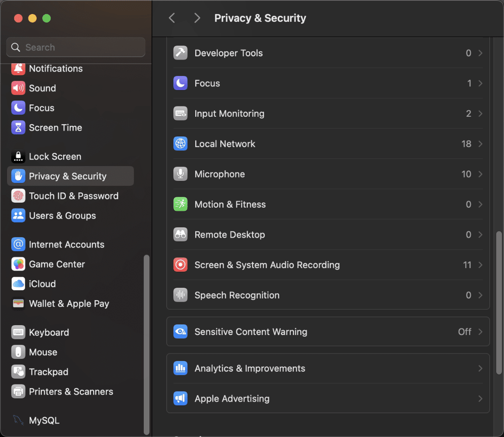Viewport: 504px width, 437px height.
Task: Expand Local Network chevron next to 18
Action: pos(480,143)
